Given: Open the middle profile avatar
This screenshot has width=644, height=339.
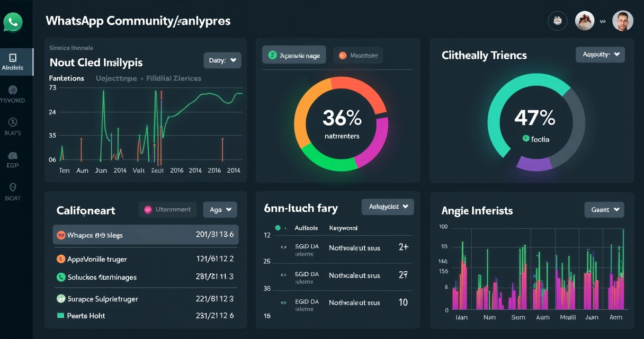Looking at the screenshot, I should coord(585,21).
